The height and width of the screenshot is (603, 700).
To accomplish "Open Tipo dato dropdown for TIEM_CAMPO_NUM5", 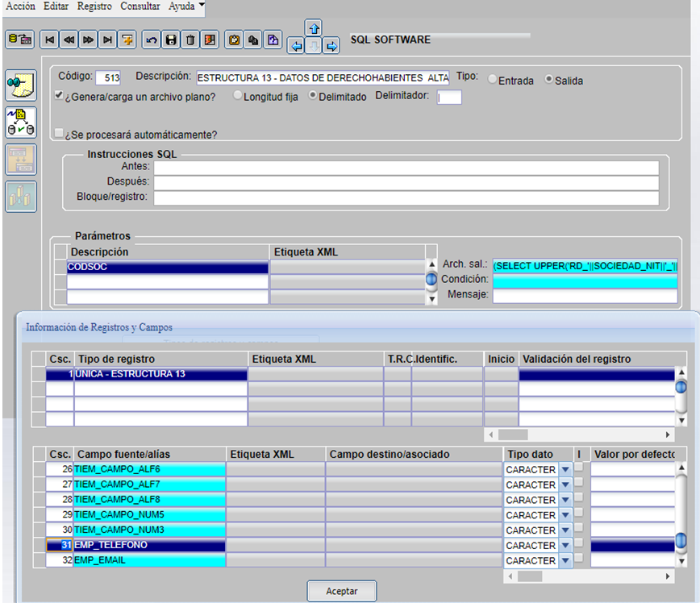I will coord(565,514).
